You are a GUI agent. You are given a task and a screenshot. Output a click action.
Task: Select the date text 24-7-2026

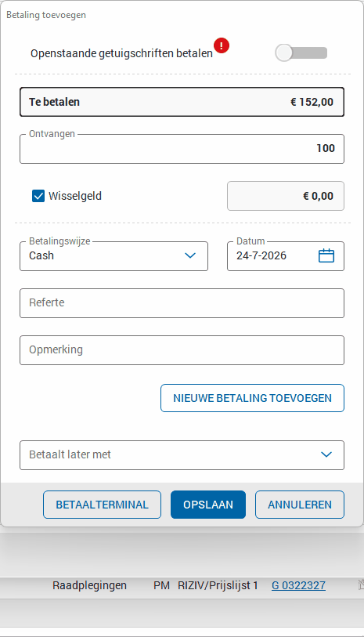(x=261, y=255)
